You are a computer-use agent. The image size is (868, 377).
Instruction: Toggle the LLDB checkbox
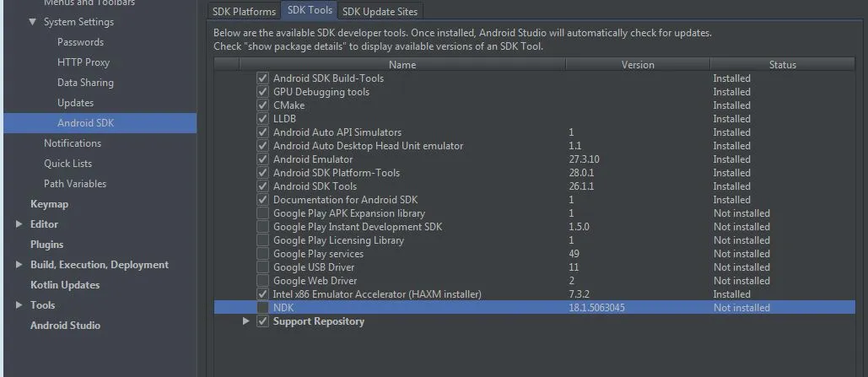coord(262,119)
